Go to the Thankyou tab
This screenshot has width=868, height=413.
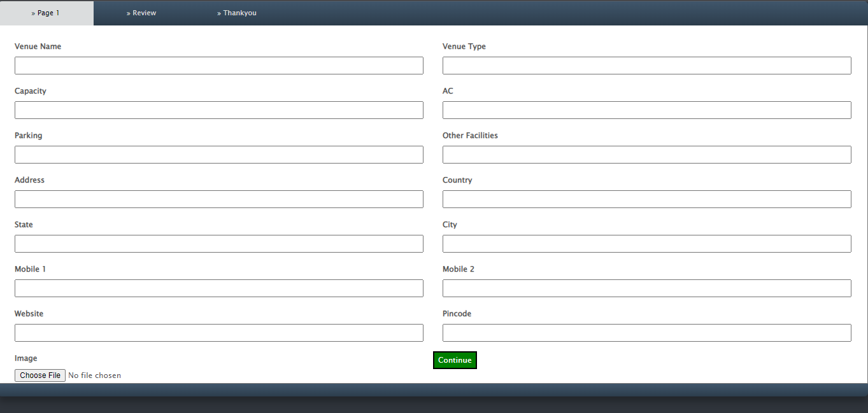tap(237, 13)
